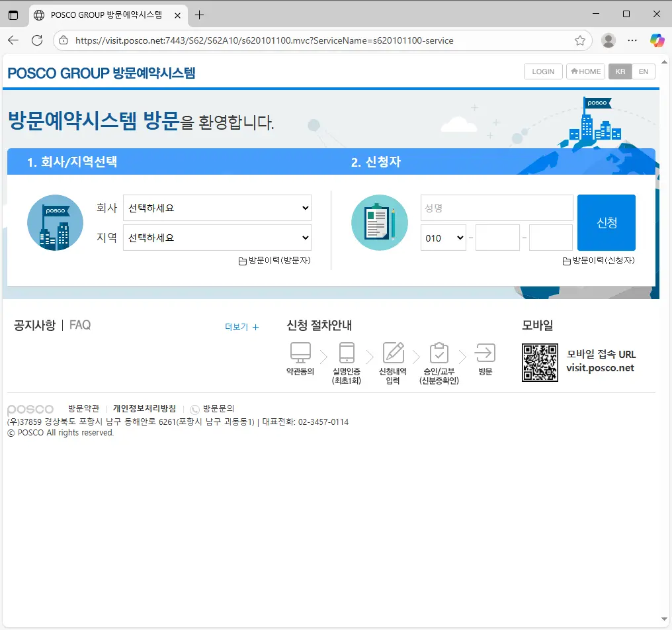Click the middle phone number field
The image size is (672, 630).
click(497, 238)
